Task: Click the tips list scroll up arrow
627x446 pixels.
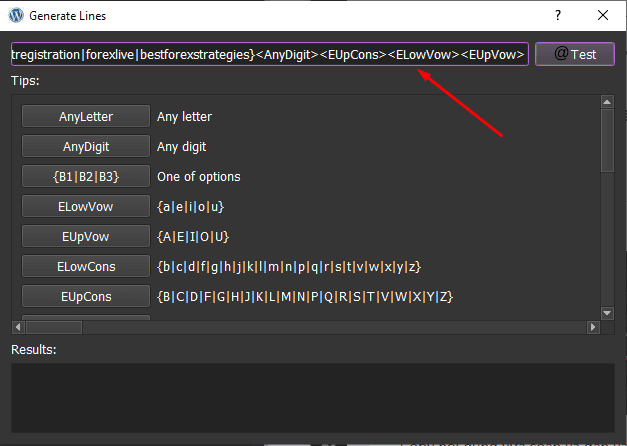Action: [607, 102]
